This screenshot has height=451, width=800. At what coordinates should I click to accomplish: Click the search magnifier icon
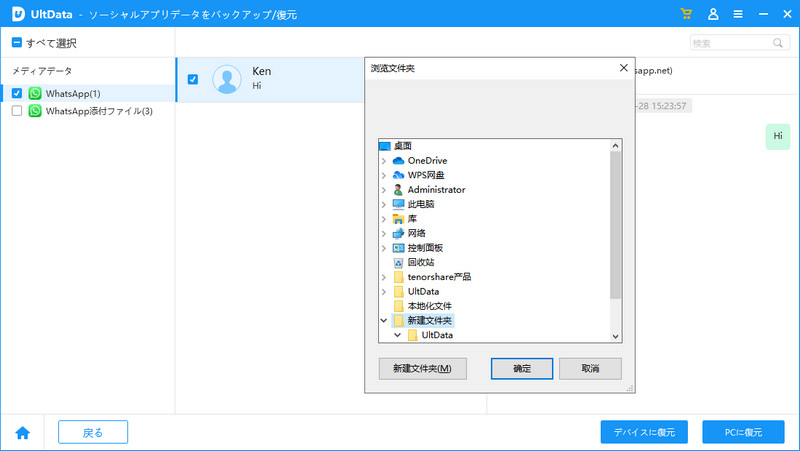click(778, 43)
